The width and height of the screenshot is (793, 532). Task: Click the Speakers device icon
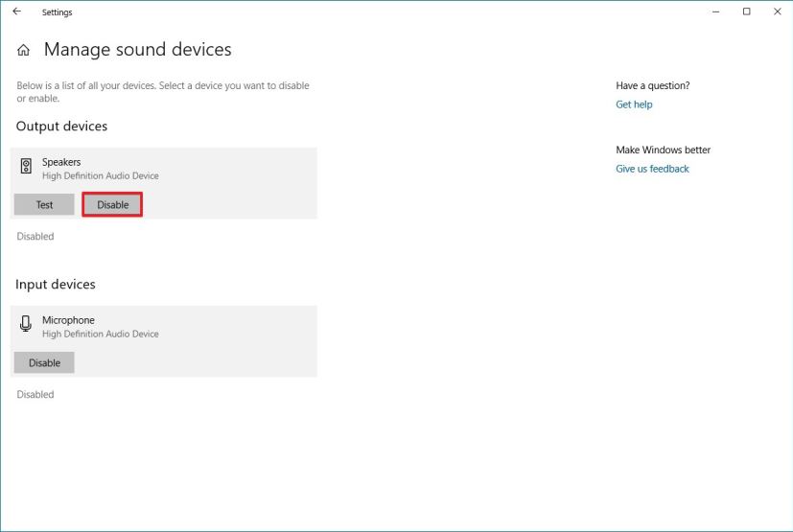(26, 166)
